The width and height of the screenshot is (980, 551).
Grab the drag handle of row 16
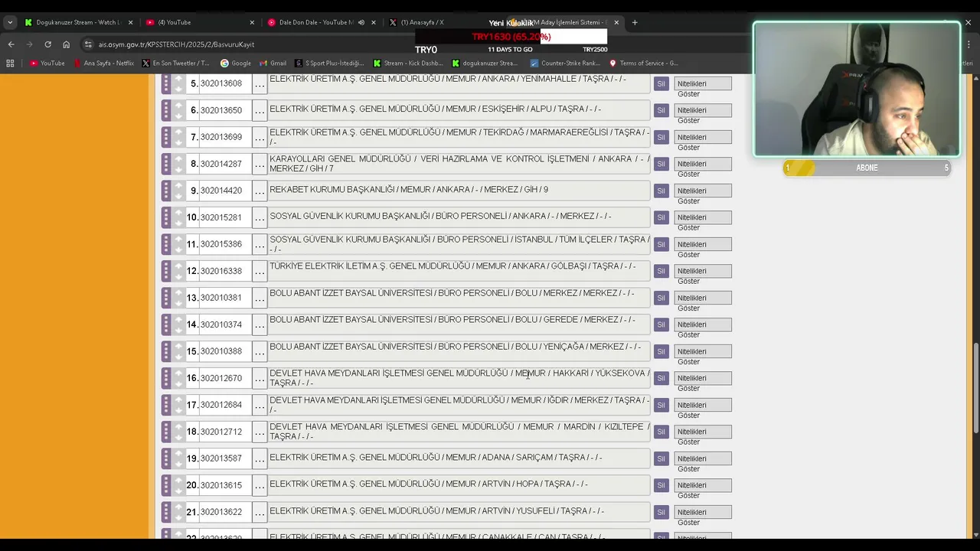166,378
